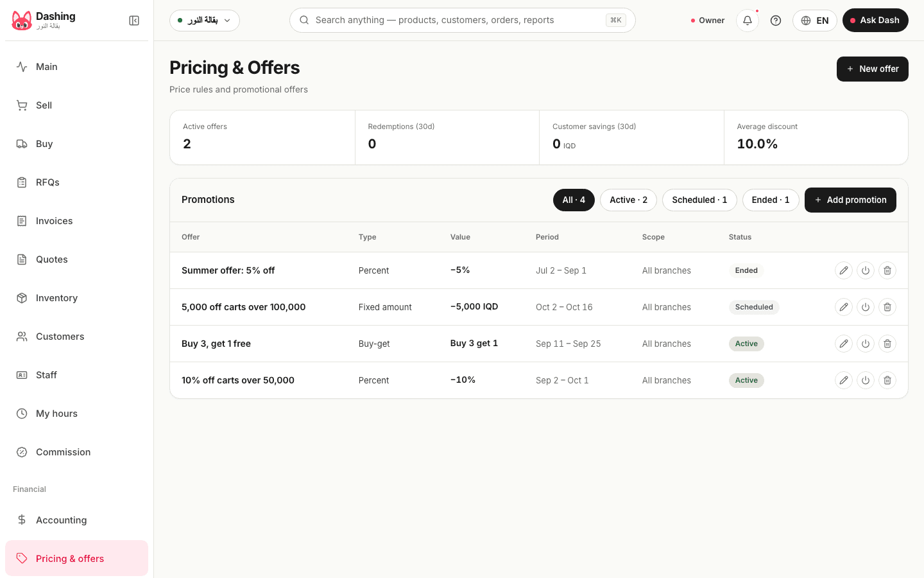Open the help question-mark icon
Image resolution: width=924 pixels, height=578 pixels.
point(776,21)
